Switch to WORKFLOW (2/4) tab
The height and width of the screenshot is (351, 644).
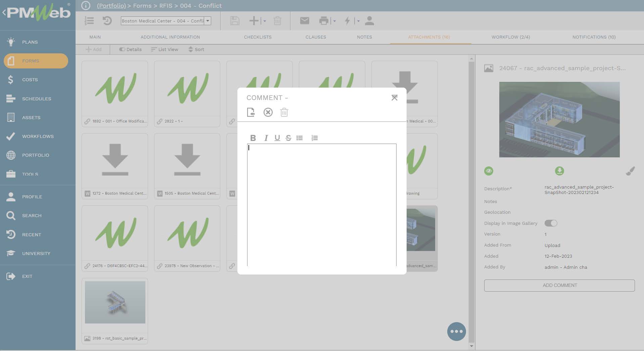tap(511, 37)
